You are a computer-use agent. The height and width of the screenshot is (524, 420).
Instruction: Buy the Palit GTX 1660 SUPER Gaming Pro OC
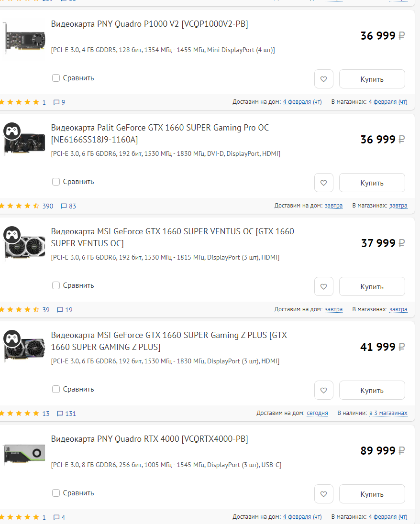(372, 183)
